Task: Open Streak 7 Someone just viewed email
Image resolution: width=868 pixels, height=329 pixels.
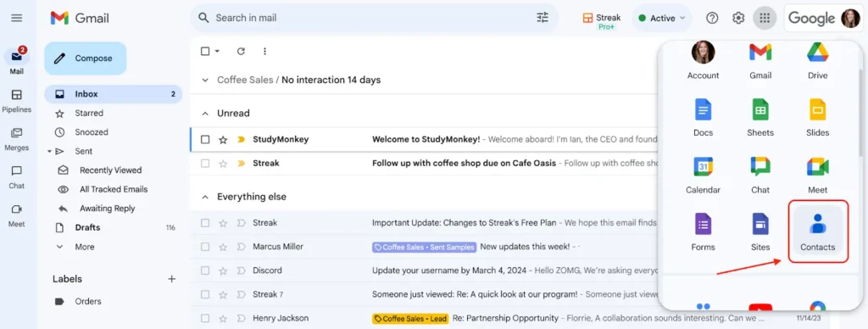Action: [x=424, y=294]
